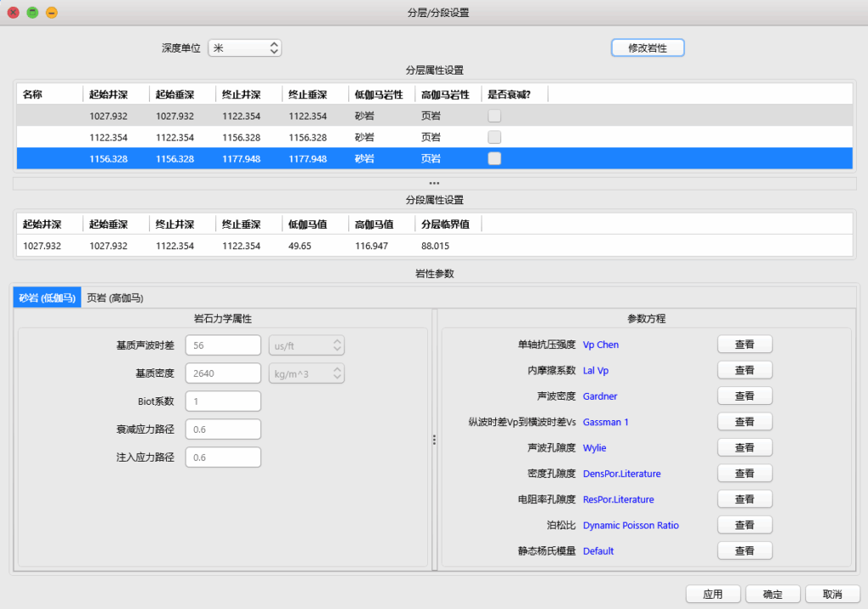View the 声波孔隙度 Wylie equation
This screenshot has width=868, height=609.
[x=744, y=447]
